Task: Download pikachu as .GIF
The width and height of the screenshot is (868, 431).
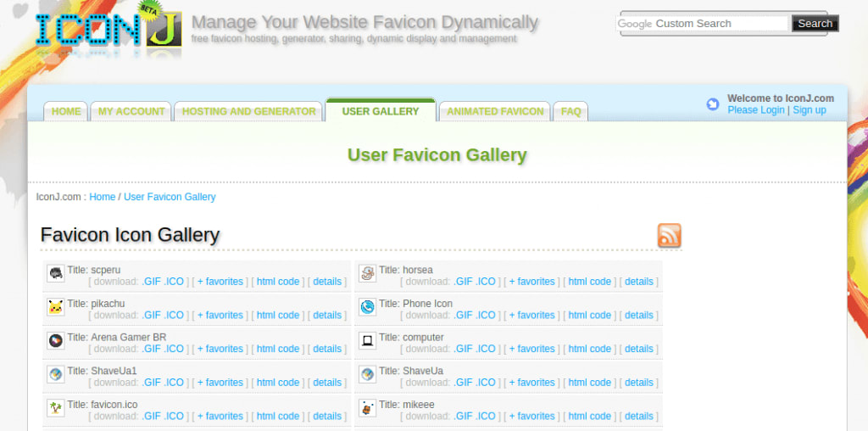Action: tap(151, 316)
